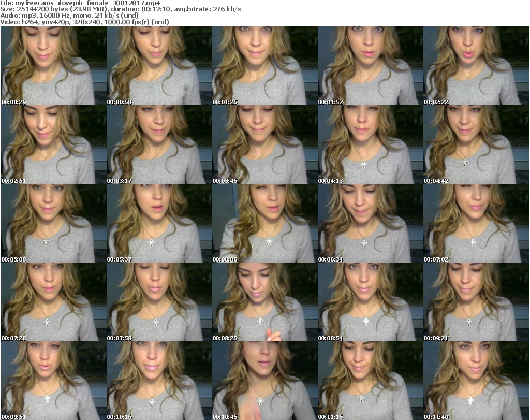Select the thumbnail timestamped 00:00:58
530x420 pixels.
click(159, 66)
